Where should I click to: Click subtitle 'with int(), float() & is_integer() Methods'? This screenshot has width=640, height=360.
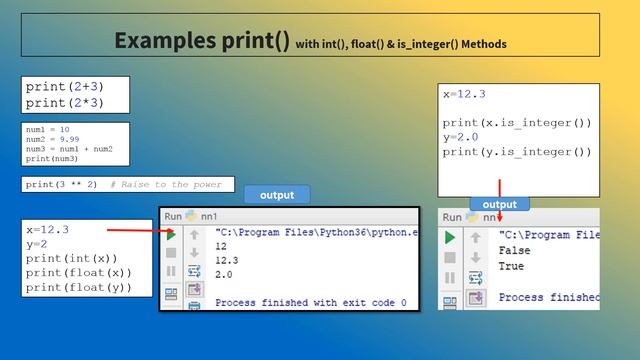pyautogui.click(x=401, y=44)
